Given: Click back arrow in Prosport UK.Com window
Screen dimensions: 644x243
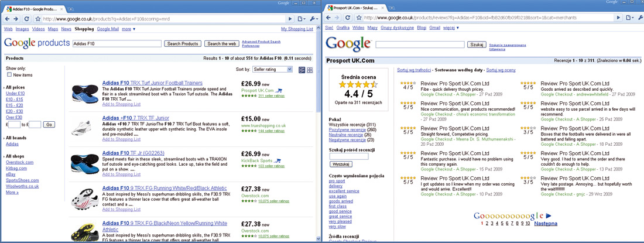Looking at the screenshot, I should click(327, 19).
